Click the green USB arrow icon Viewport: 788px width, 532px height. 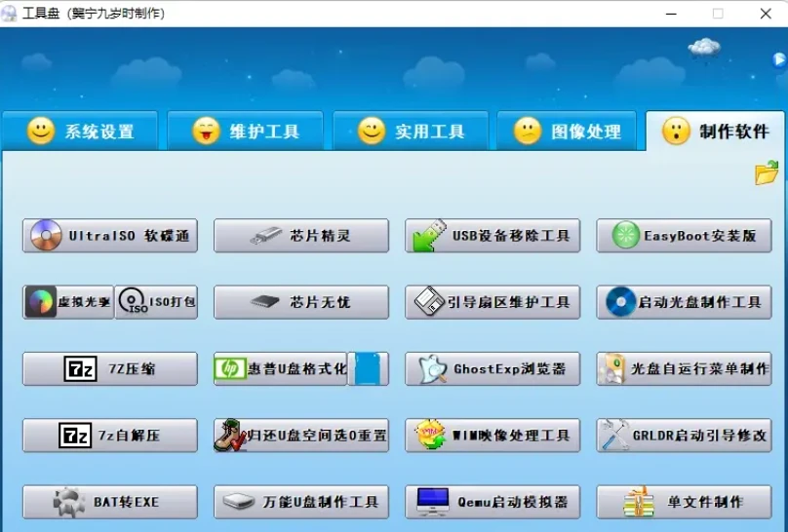coord(428,235)
